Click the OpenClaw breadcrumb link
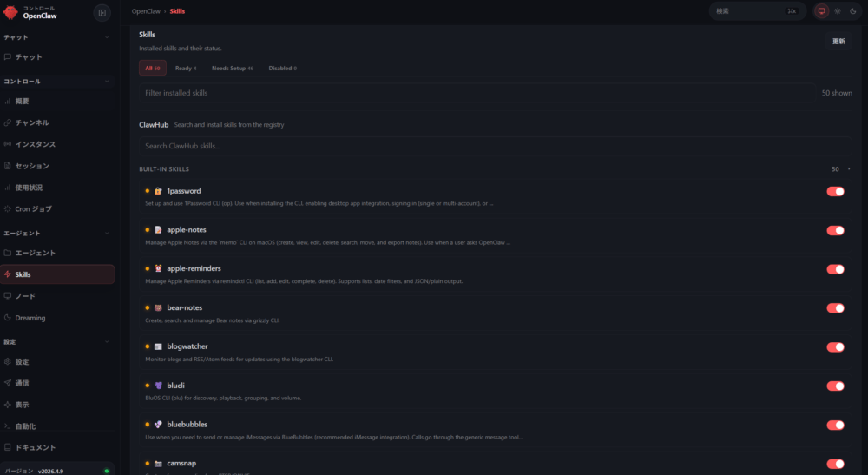868x475 pixels. pyautogui.click(x=145, y=11)
